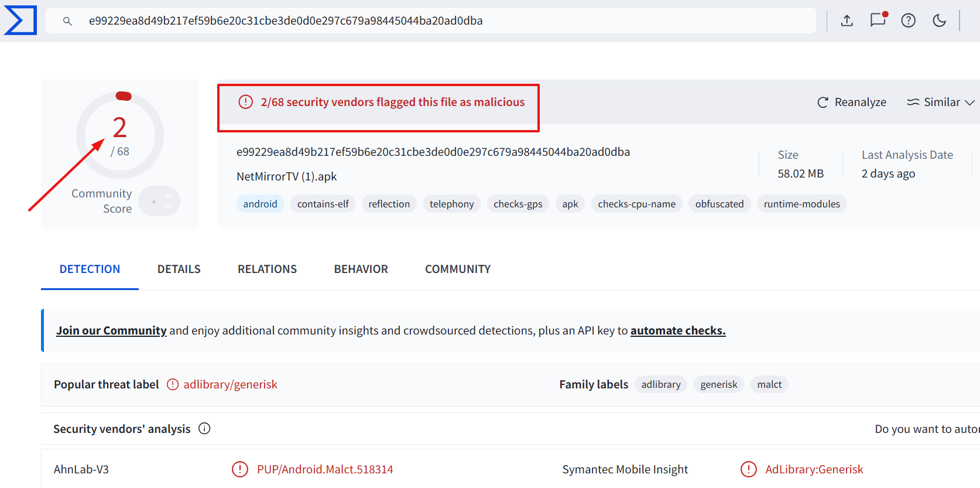Vote down on community score
Viewport: 980px width, 488px height.
(169, 207)
